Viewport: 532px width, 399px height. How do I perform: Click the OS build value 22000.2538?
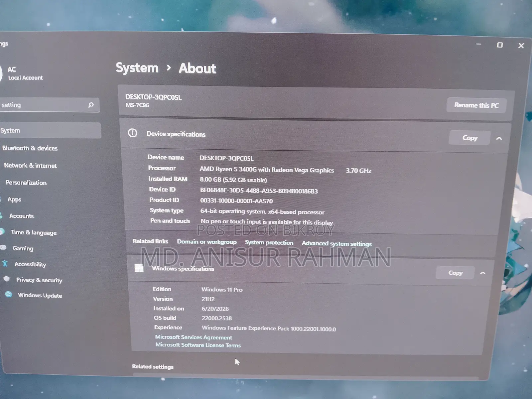point(216,318)
